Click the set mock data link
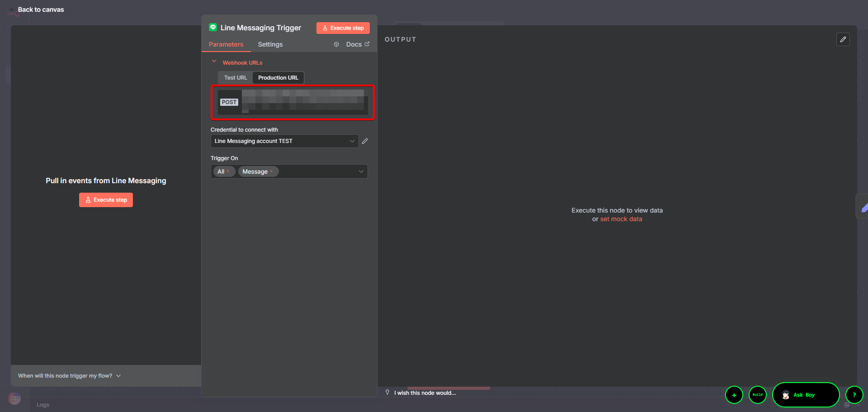This screenshot has width=868, height=412. (x=621, y=219)
